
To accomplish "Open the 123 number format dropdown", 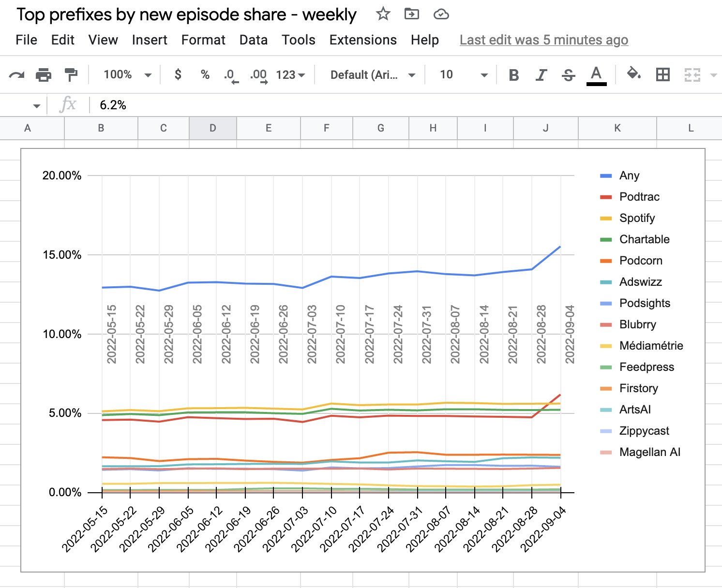I will [x=290, y=75].
